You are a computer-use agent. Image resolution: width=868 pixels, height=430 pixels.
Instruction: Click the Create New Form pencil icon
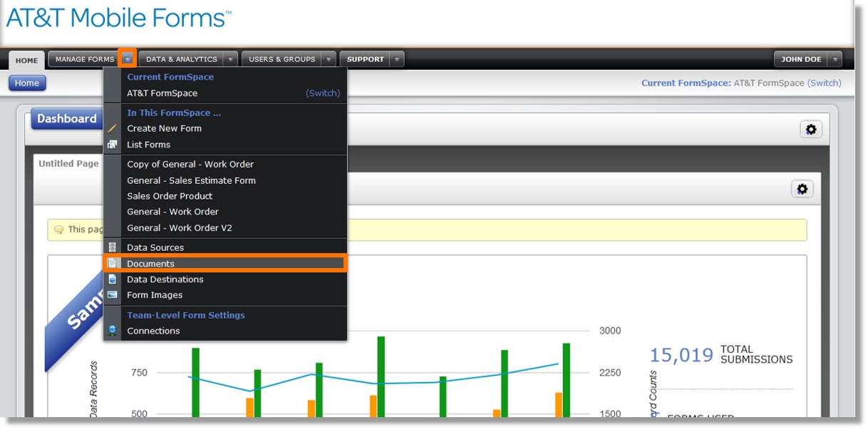[112, 129]
